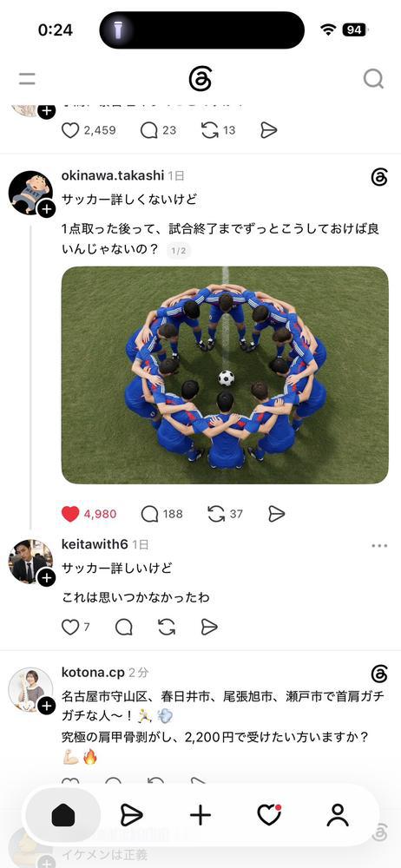Image resolution: width=401 pixels, height=868 pixels.
Task: Follow okinawa.takashi via avatar plus badge
Action: (x=47, y=208)
